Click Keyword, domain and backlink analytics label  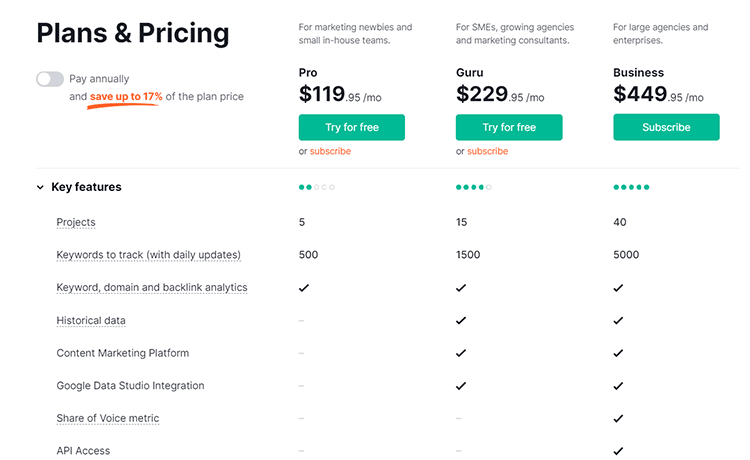(152, 287)
